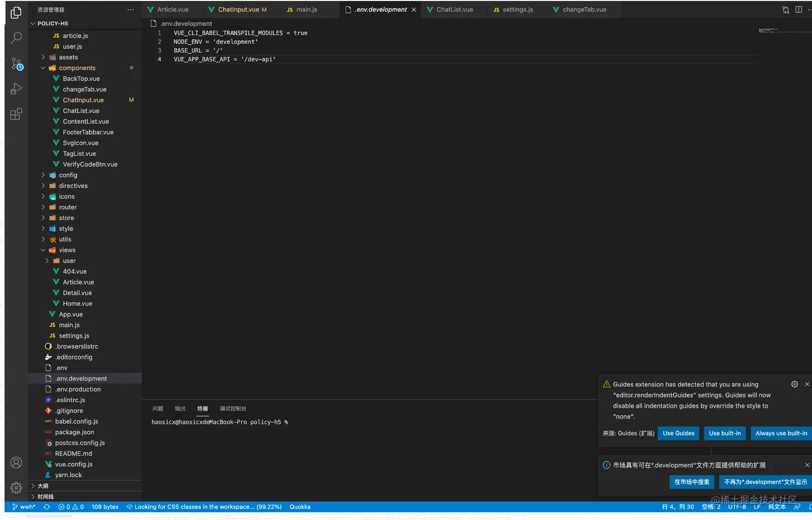Close the .env.development editor tab
Image resolution: width=812 pixels, height=520 pixels.
(414, 10)
